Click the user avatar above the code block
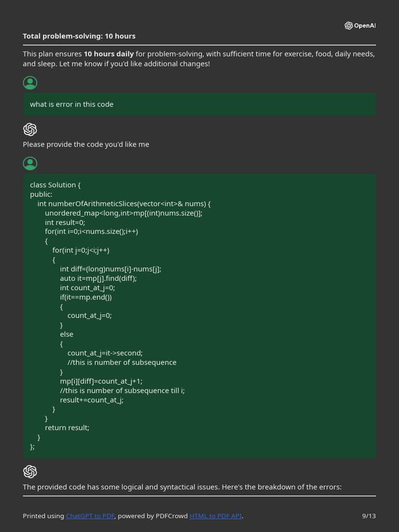This screenshot has height=532, width=399. coord(30,164)
